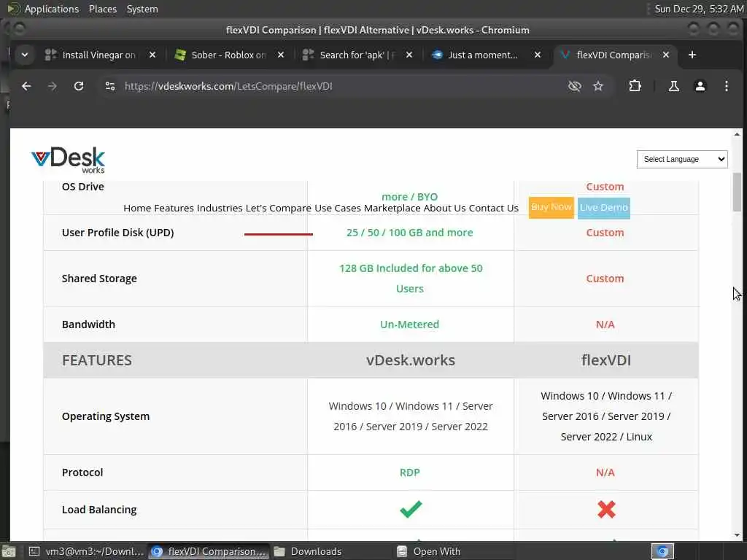Close the Search for 'apk' tab
Image resolution: width=747 pixels, height=560 pixels.
pyautogui.click(x=409, y=55)
